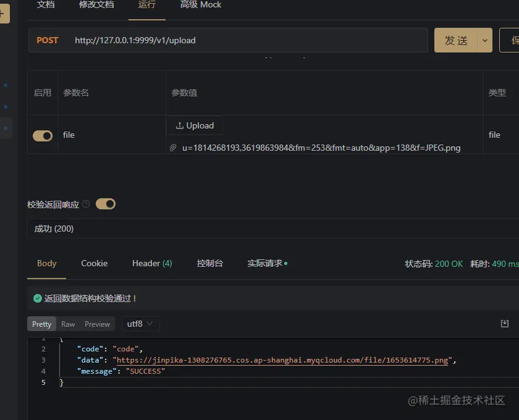Click the 发送 send button
This screenshot has width=519, height=420.
point(456,40)
